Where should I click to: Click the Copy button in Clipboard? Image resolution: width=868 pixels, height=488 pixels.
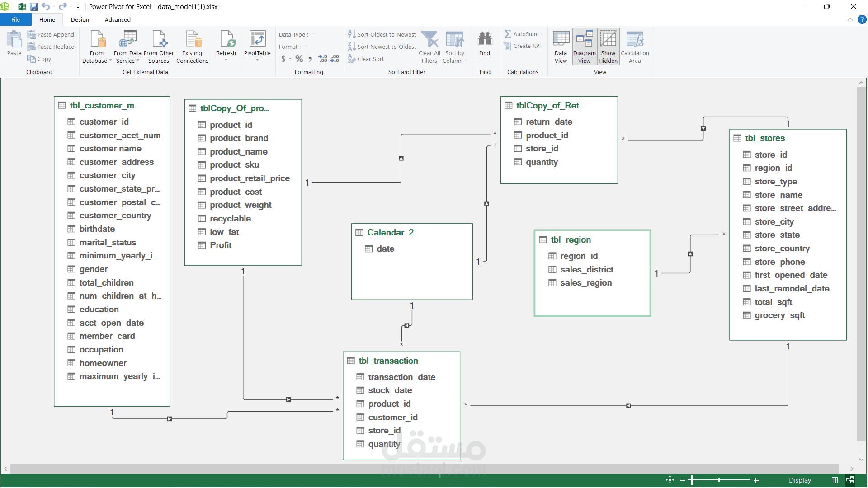click(39, 59)
